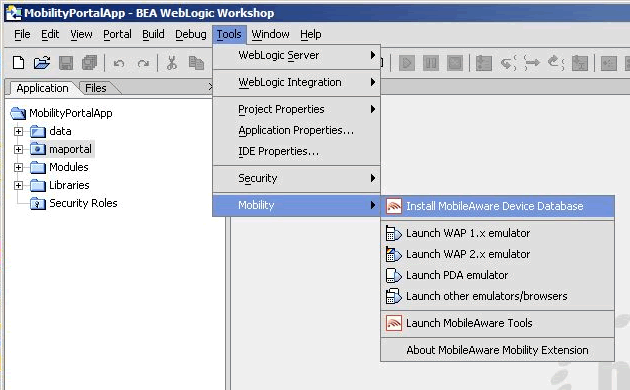
Task: Click the Save toolbar icon
Action: (66, 63)
